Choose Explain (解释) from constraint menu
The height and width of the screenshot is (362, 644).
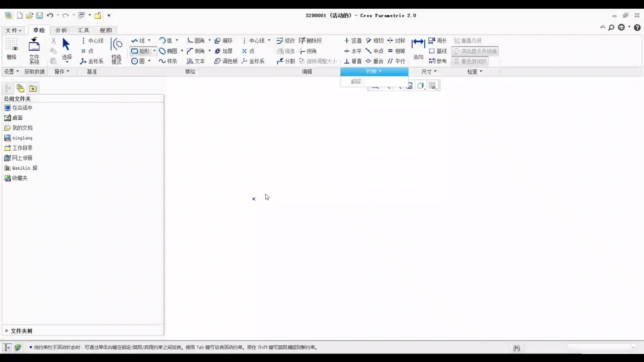point(356,81)
